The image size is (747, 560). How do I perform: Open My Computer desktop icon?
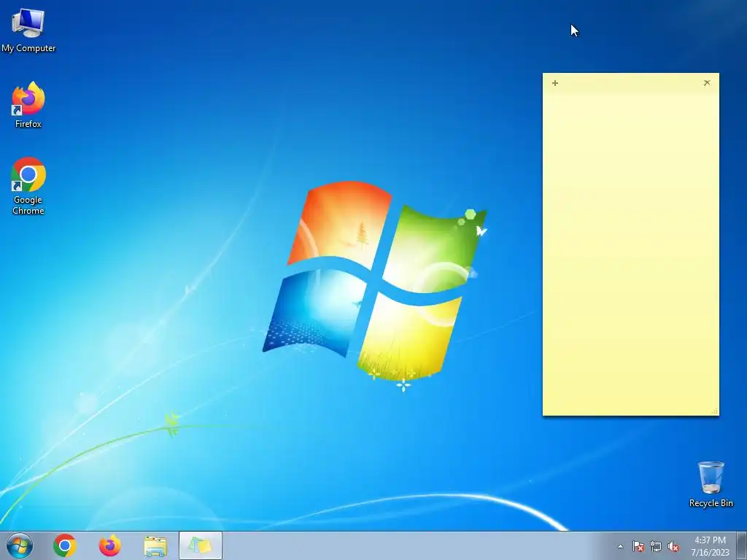tap(28, 29)
